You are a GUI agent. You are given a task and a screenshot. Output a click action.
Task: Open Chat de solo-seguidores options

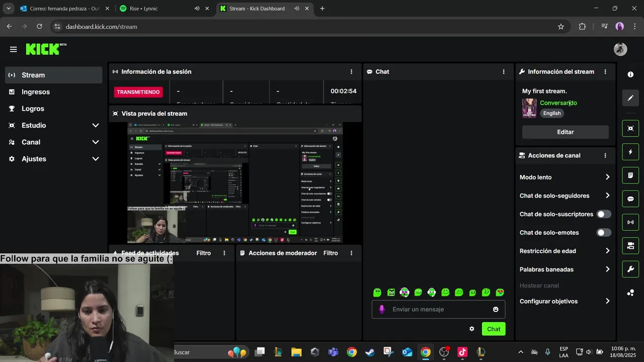565,196
